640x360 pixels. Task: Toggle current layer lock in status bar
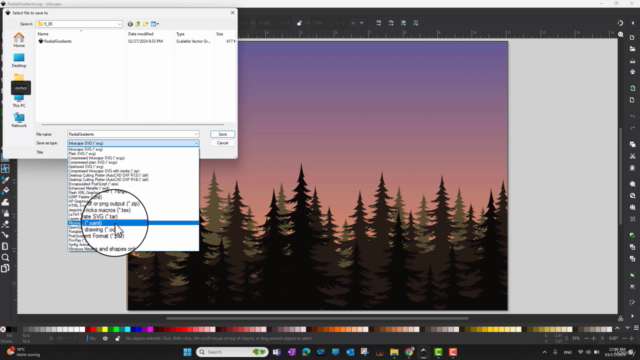[x=118, y=338]
